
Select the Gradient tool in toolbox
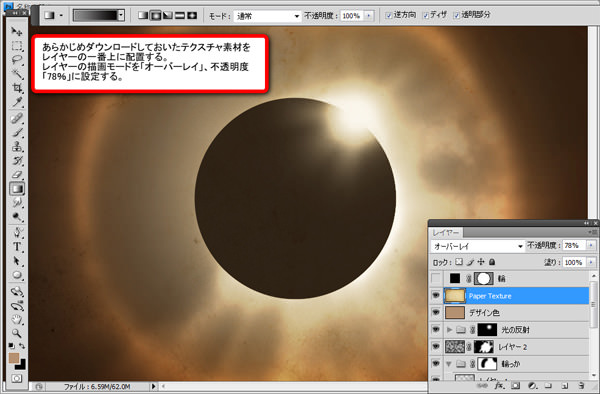tap(17, 189)
